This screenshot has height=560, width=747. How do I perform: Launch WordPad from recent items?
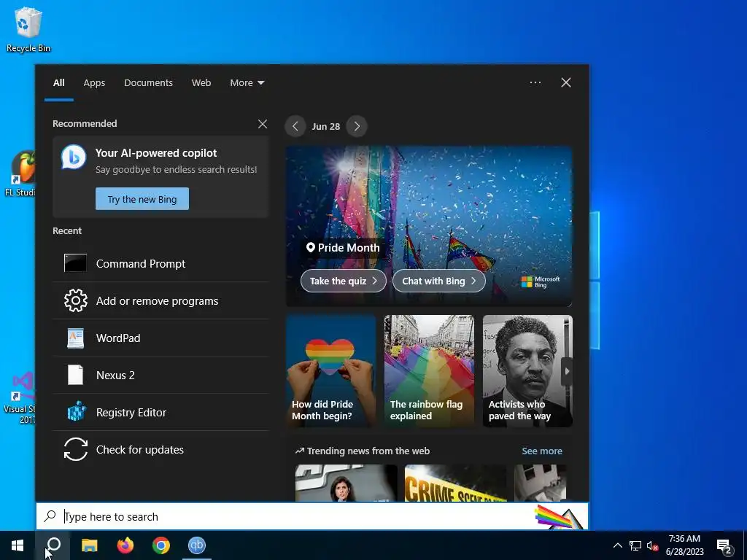[160, 338]
